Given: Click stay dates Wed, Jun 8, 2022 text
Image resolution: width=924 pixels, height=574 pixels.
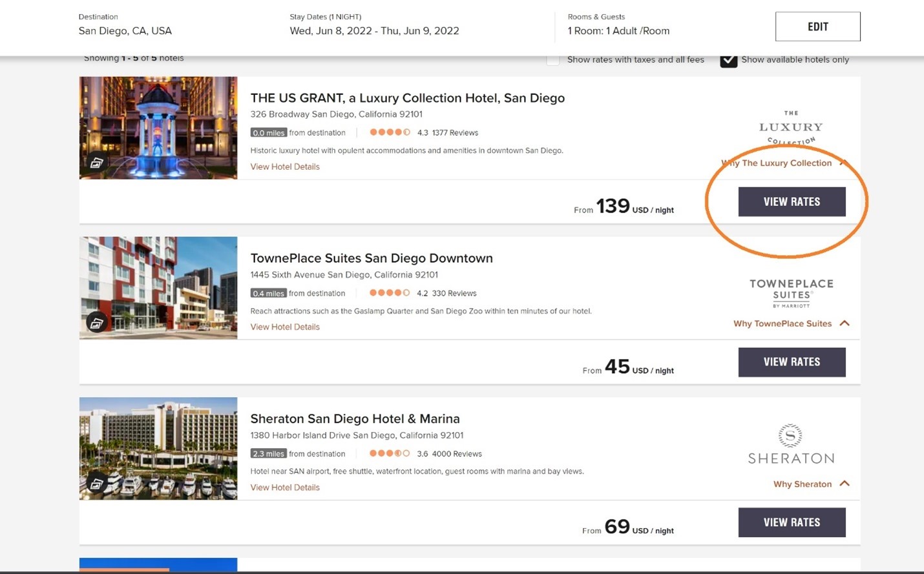Looking at the screenshot, I should coord(374,31).
